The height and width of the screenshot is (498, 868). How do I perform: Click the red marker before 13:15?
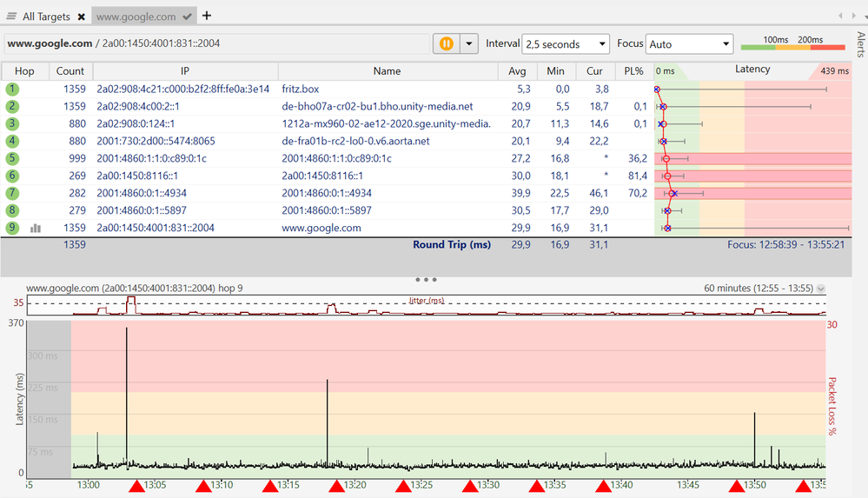270,486
